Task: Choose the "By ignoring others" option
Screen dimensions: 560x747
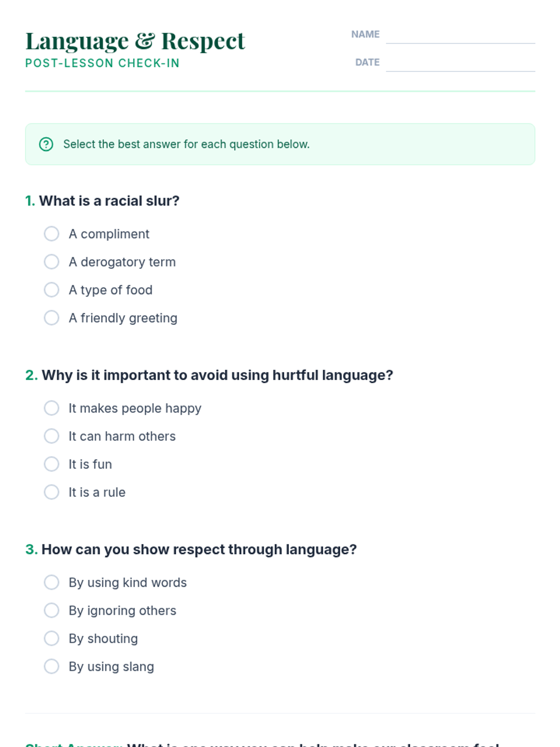Action: pyautogui.click(x=51, y=610)
